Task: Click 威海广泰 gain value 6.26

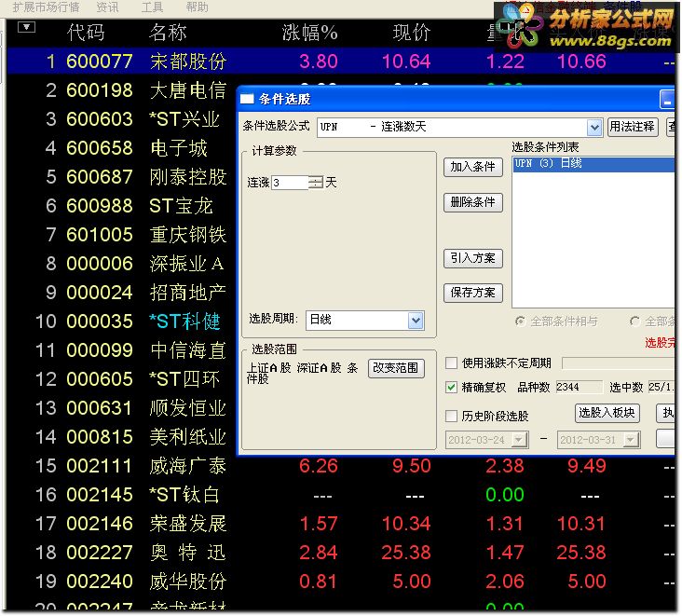Action: pyautogui.click(x=319, y=466)
